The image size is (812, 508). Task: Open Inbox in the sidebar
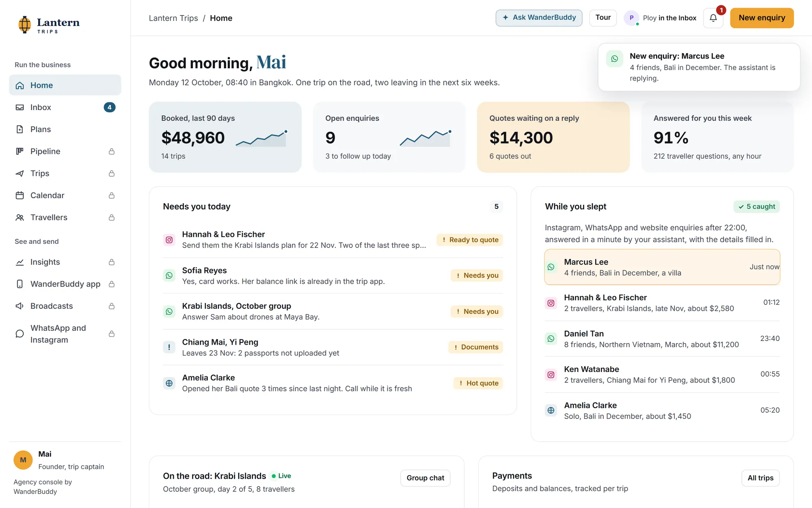(65, 107)
